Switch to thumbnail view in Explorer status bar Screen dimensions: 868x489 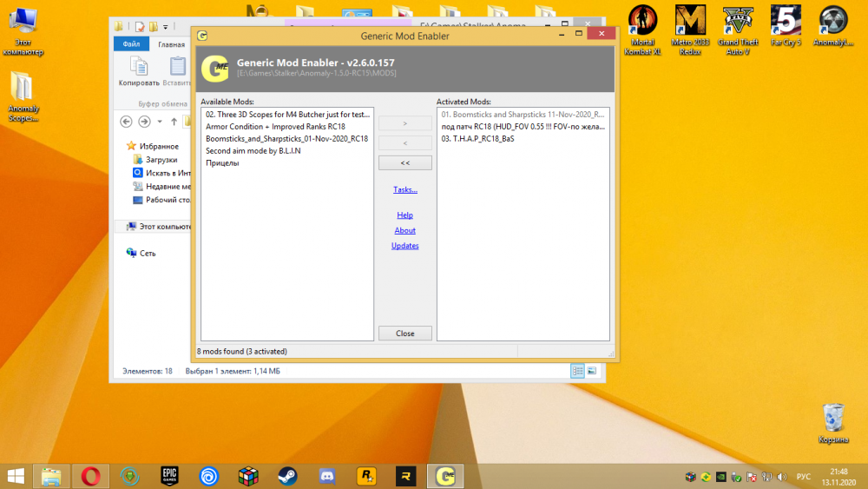click(592, 371)
